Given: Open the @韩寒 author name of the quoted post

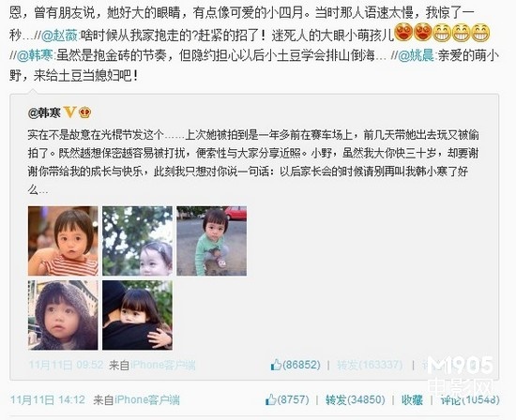Looking at the screenshot, I should click(x=44, y=112).
